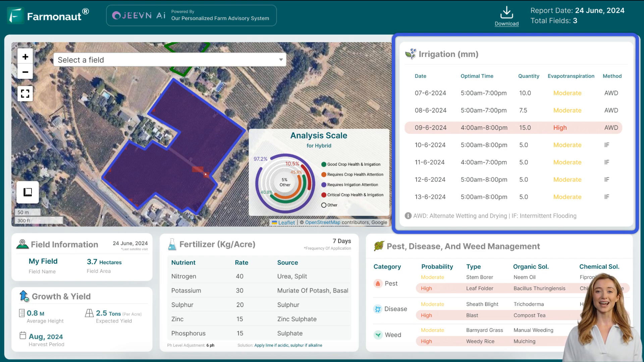644x362 pixels.
Task: Click the OpenStreetMap attribution link
Action: [x=322, y=222]
